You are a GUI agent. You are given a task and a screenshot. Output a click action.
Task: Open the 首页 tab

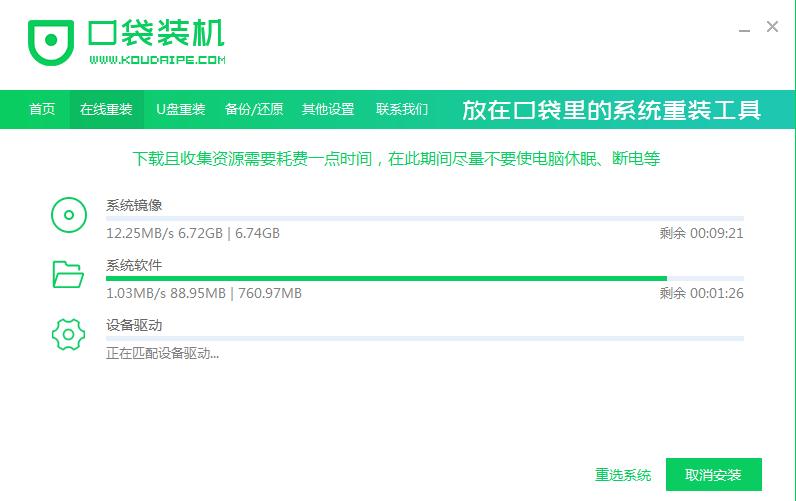[x=42, y=109]
